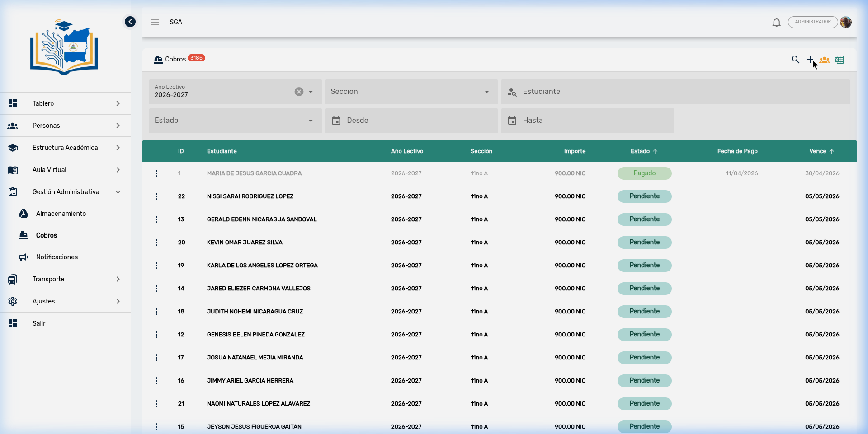This screenshot has height=434, width=868.
Task: Go to Notificaciones in the sidebar
Action: [57, 257]
